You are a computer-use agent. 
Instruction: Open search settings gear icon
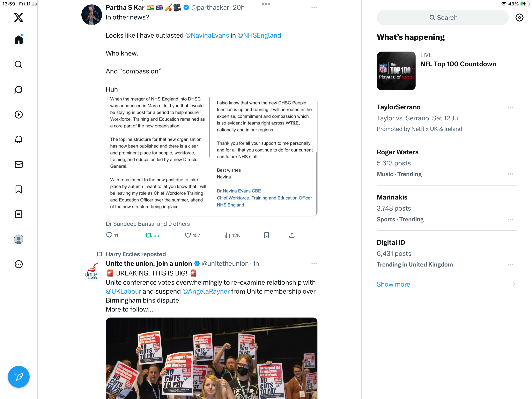pyautogui.click(x=519, y=18)
